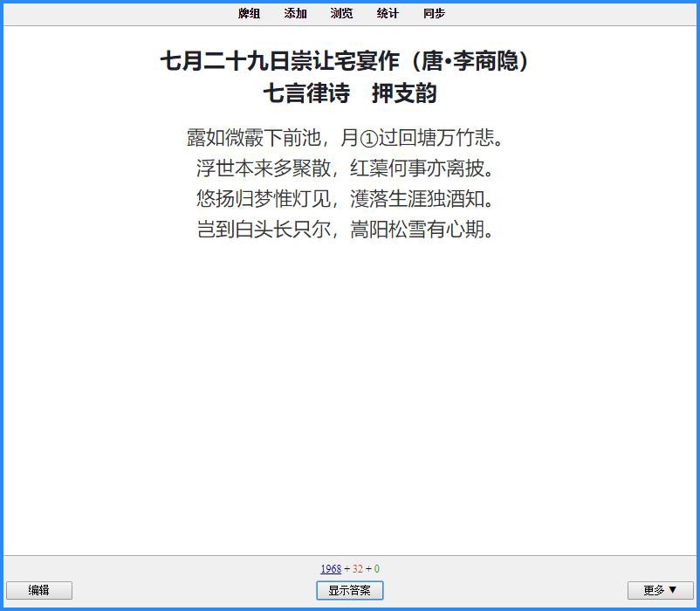Click the phrase 露如微霰下前池
700x611 pixels.
tap(254, 137)
